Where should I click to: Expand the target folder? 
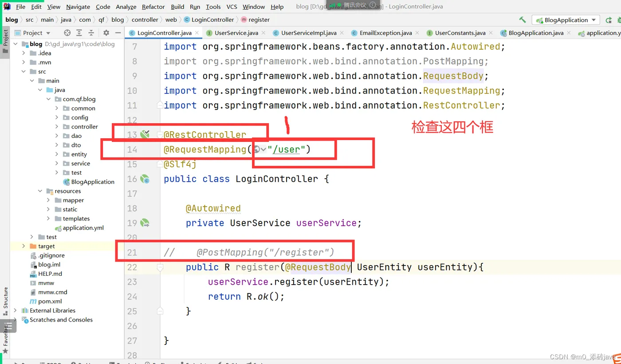click(24, 246)
